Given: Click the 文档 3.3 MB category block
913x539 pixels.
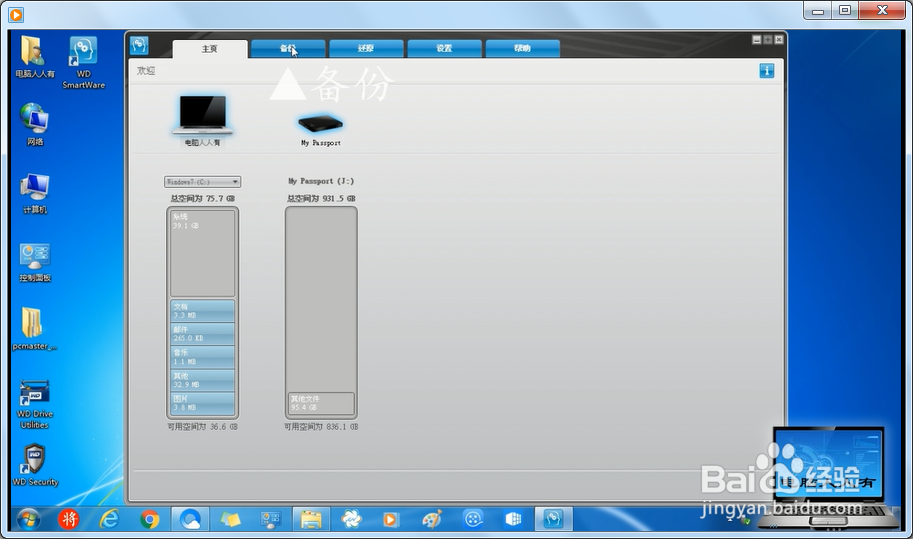Looking at the screenshot, I should (202, 311).
